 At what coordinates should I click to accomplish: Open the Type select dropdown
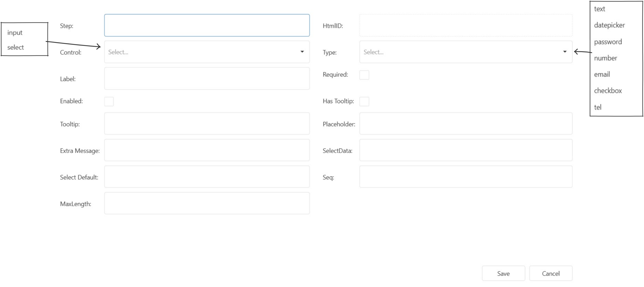click(460, 52)
